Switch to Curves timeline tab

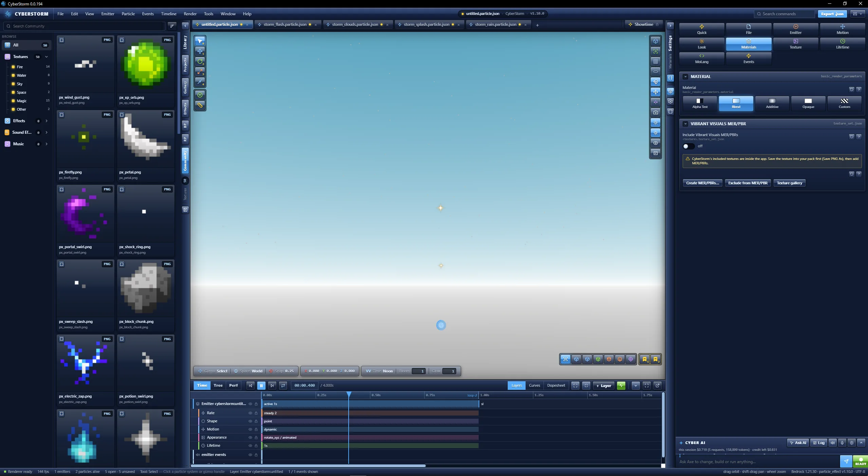(534, 385)
